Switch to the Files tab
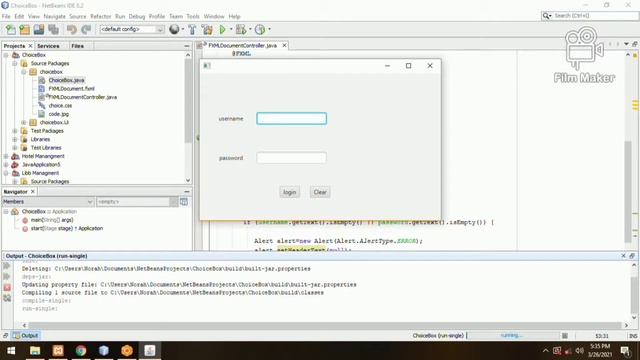The width and height of the screenshot is (640, 360). (78, 46)
